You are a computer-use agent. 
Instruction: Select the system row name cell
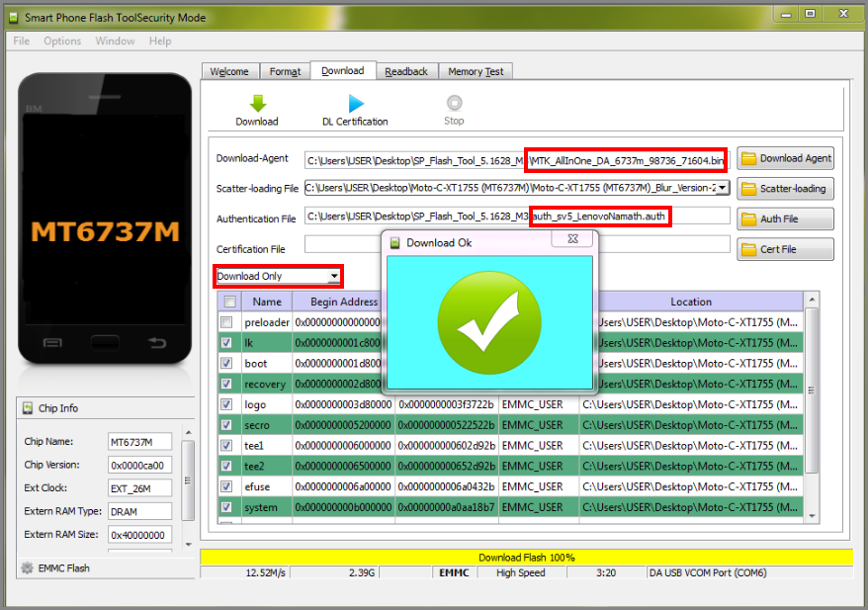tap(267, 507)
